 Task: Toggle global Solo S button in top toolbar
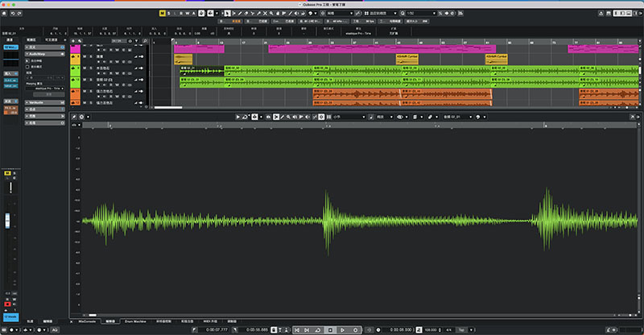169,13
